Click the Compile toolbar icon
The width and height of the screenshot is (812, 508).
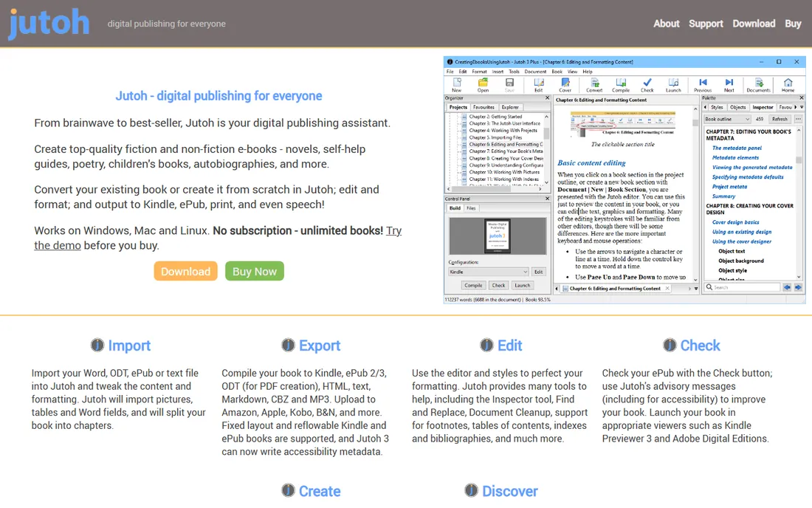pyautogui.click(x=620, y=85)
